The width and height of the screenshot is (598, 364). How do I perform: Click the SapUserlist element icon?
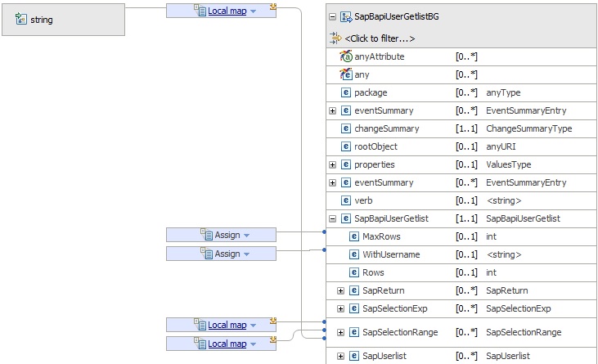click(354, 356)
